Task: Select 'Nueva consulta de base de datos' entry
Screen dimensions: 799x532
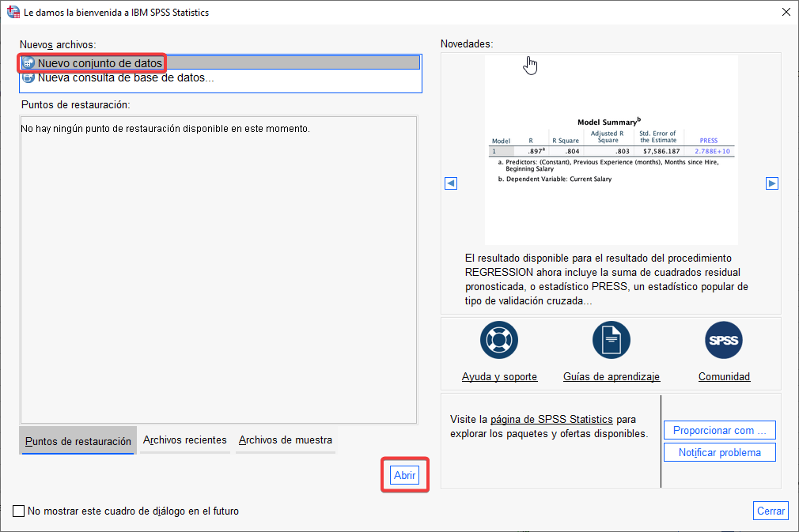Action: coord(126,77)
